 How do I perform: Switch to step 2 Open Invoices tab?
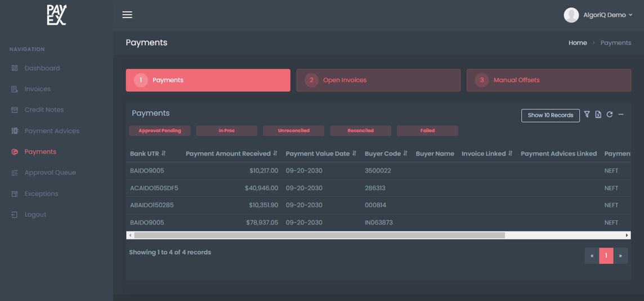point(378,80)
